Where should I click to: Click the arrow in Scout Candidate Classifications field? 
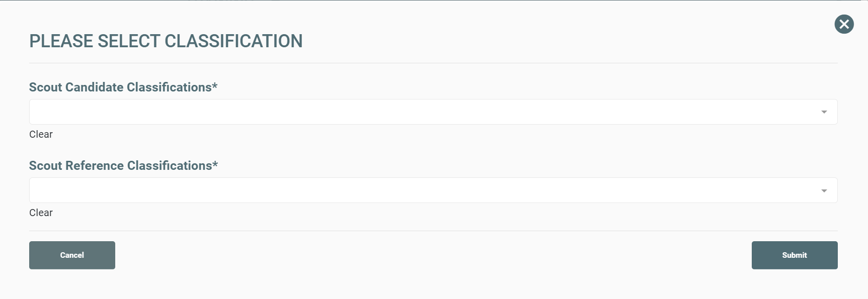point(824,112)
